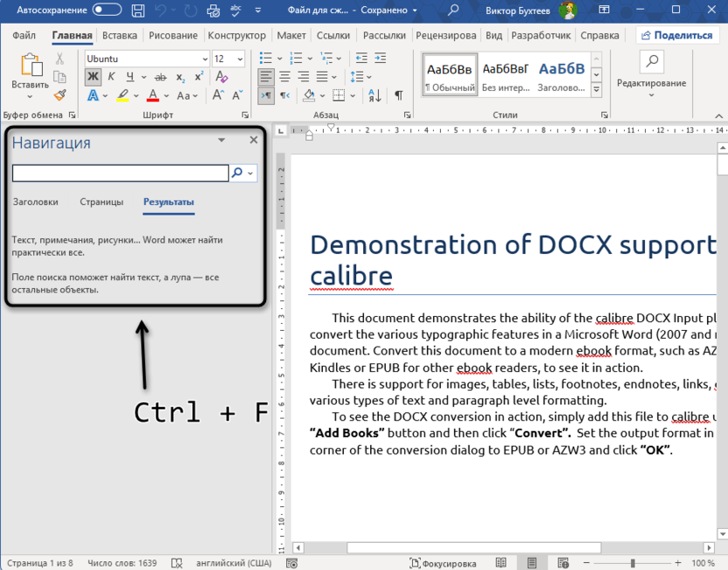Click the zoom slider handle

tap(633, 563)
